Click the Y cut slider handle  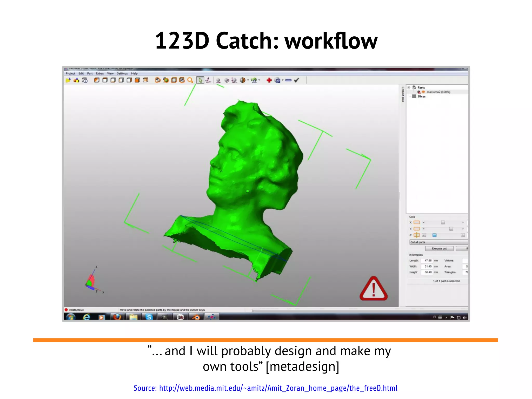point(451,229)
